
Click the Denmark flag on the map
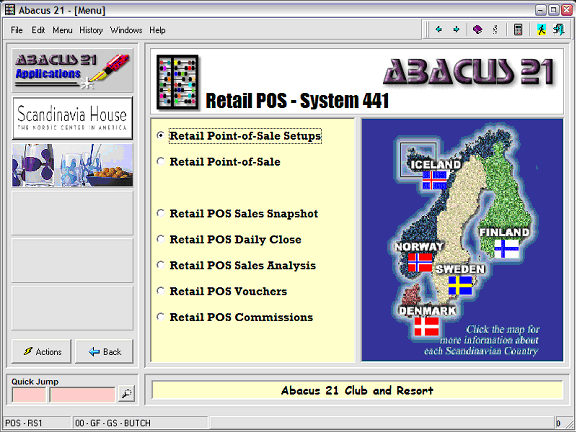pyautogui.click(x=426, y=327)
